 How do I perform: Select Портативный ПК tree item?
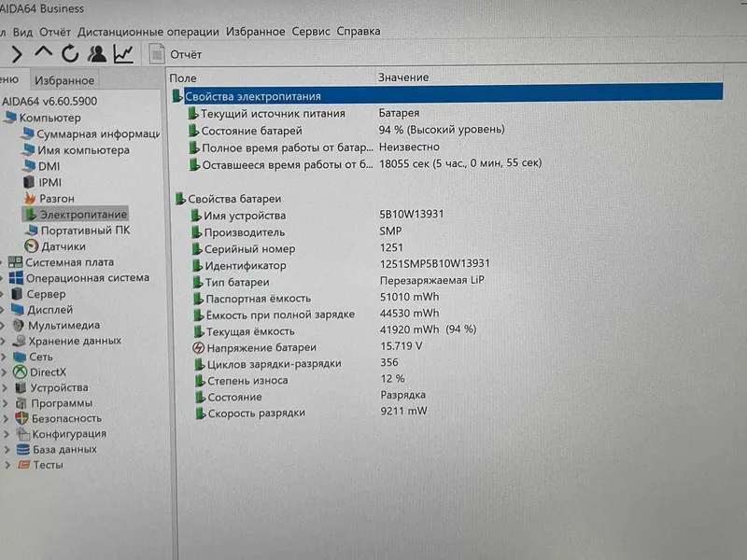click(x=78, y=231)
